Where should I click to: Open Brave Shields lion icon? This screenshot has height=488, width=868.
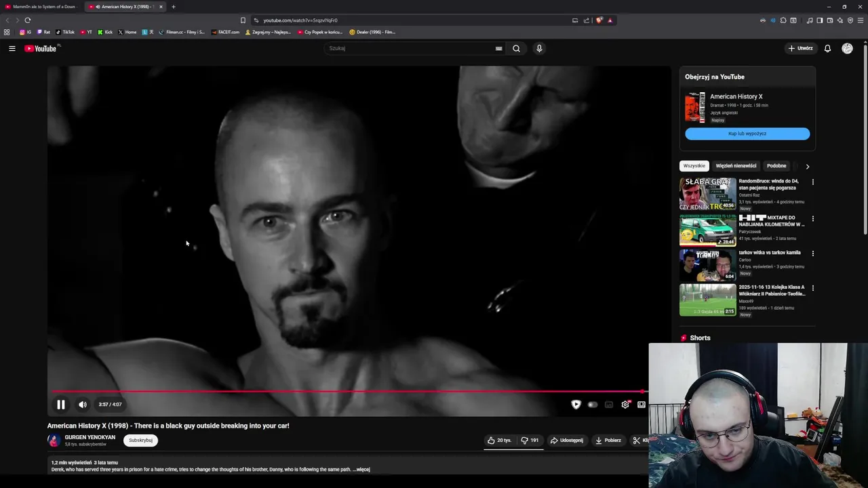(x=599, y=20)
